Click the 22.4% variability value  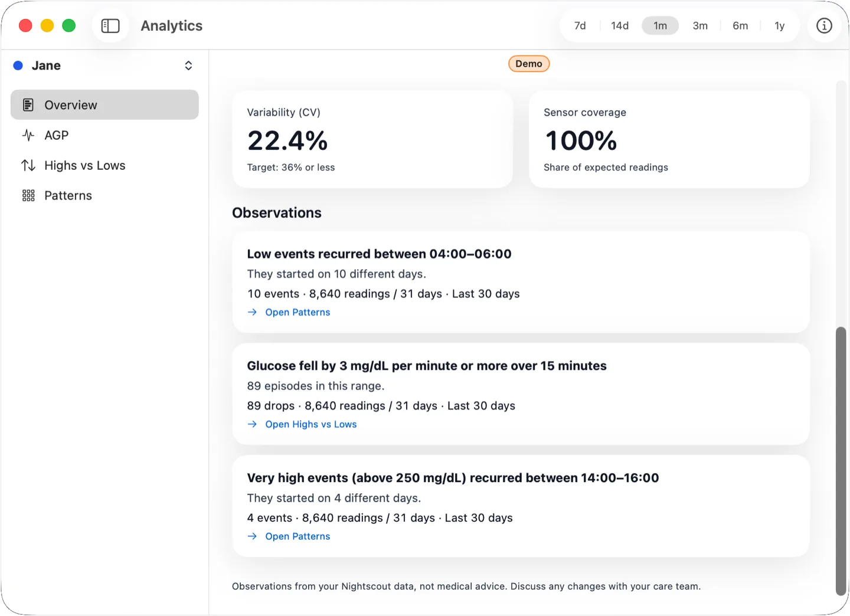pyautogui.click(x=287, y=140)
